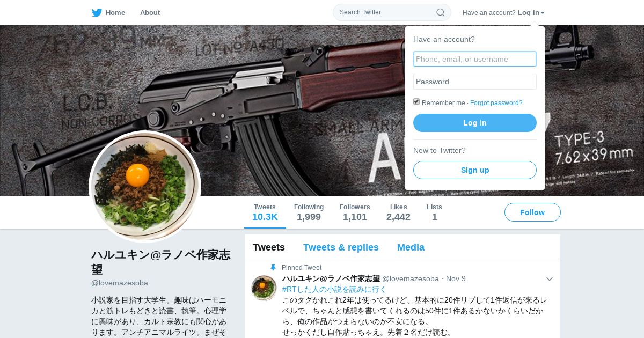Open the Forgot password link
This screenshot has height=338, width=644.
[496, 103]
